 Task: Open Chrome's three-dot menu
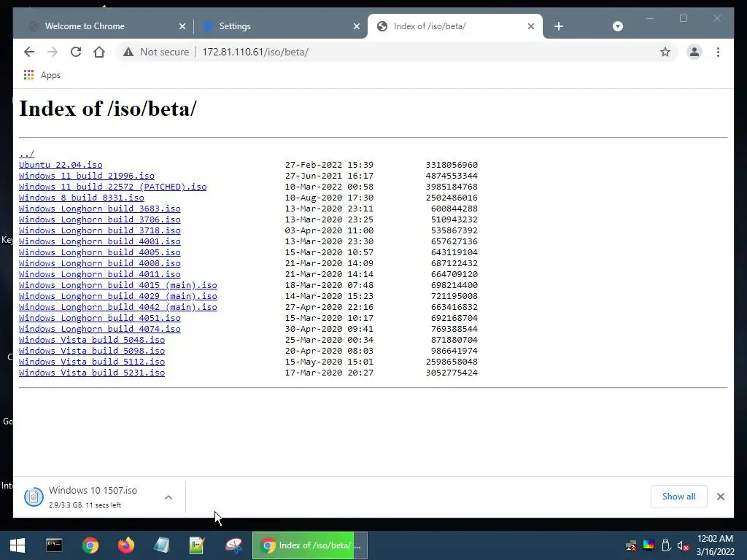click(x=718, y=52)
